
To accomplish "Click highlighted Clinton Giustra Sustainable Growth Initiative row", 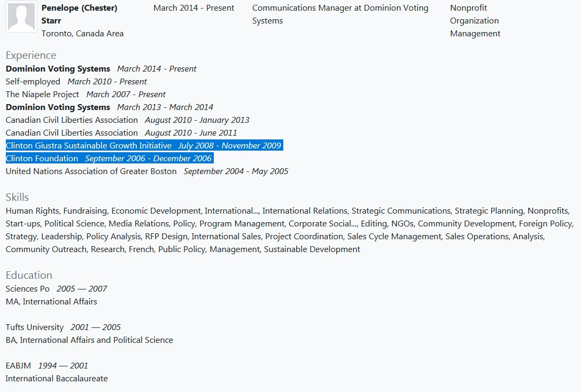I will pos(89,146).
